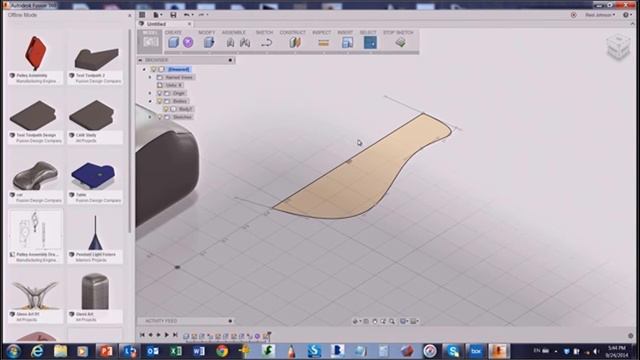Open the INSPECT menu
Viewport: 640px width, 360px height.
(322, 32)
